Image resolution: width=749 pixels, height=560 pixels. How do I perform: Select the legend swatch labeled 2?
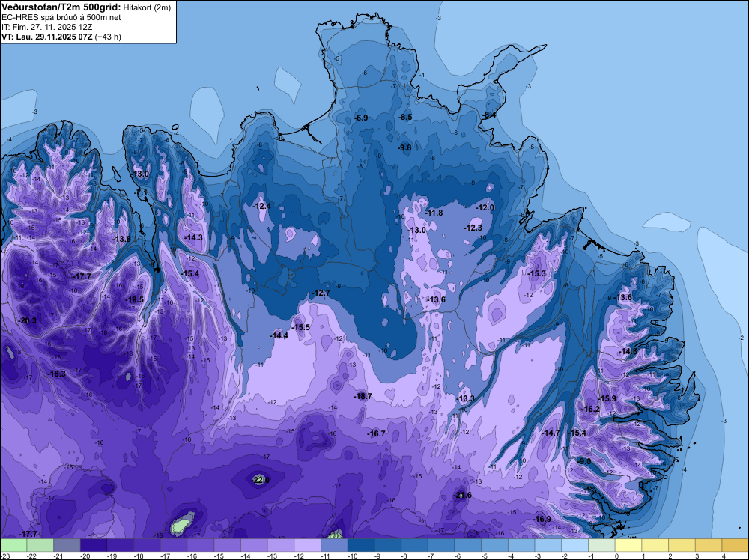tap(682, 545)
